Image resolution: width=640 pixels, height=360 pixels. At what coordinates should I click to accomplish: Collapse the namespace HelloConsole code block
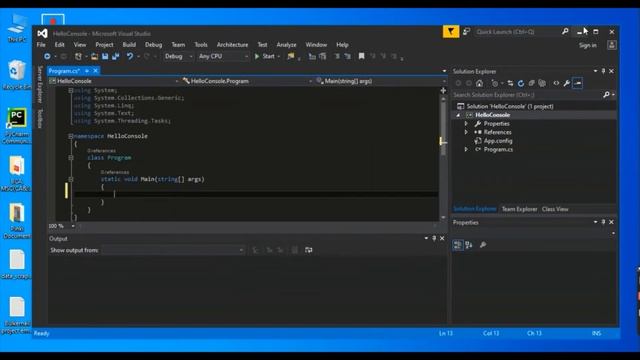(x=71, y=136)
